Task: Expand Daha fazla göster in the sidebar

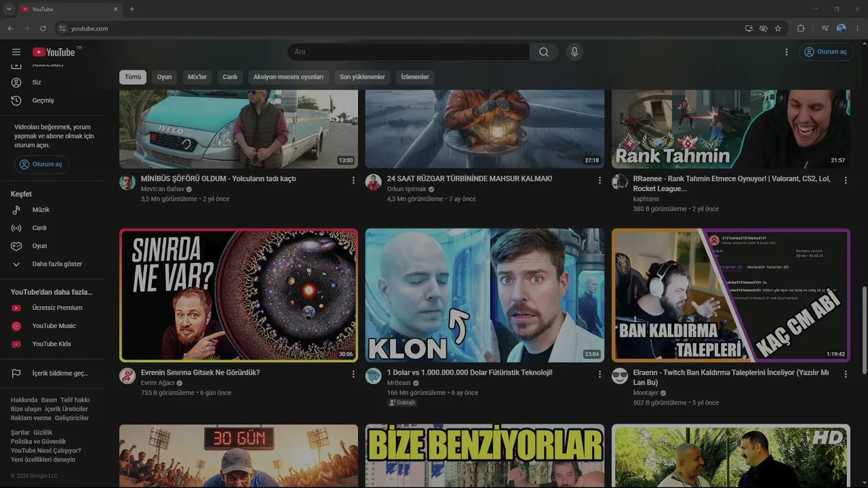Action: click(52, 264)
